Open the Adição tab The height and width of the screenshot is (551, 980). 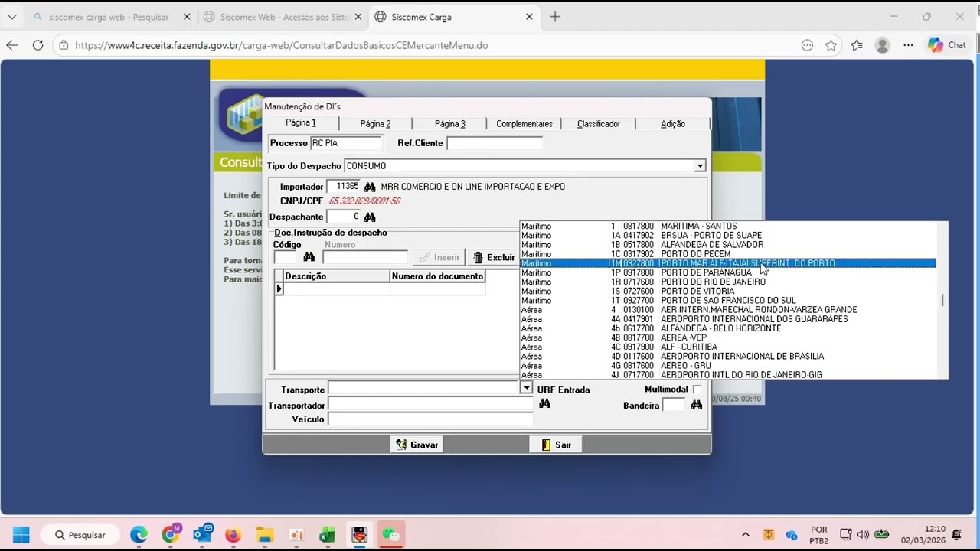point(673,124)
